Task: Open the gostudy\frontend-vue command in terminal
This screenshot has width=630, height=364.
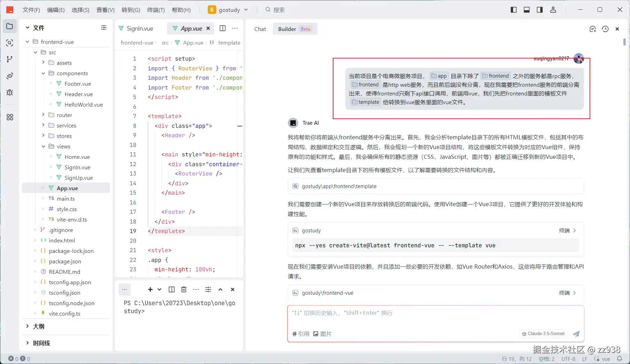Action: (567, 293)
